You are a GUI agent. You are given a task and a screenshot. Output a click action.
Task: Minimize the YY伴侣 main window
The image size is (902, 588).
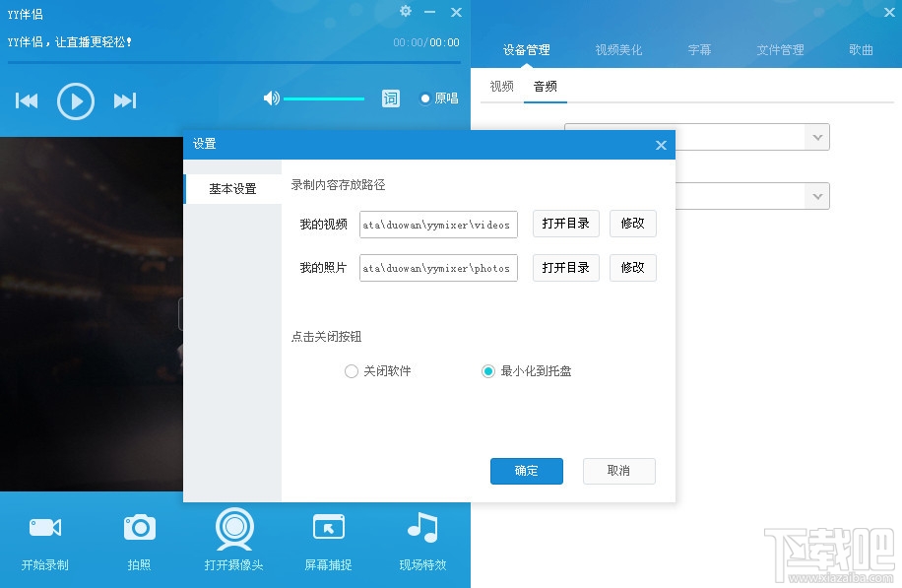pos(429,12)
